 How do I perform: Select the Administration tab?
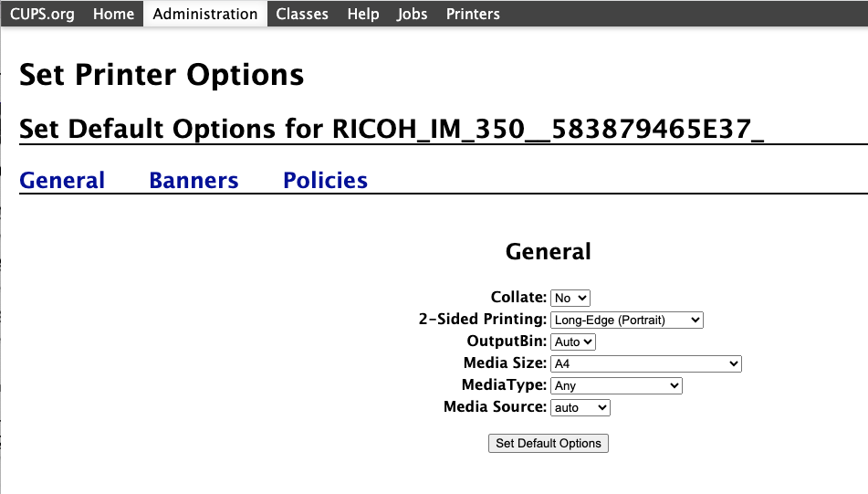(204, 14)
